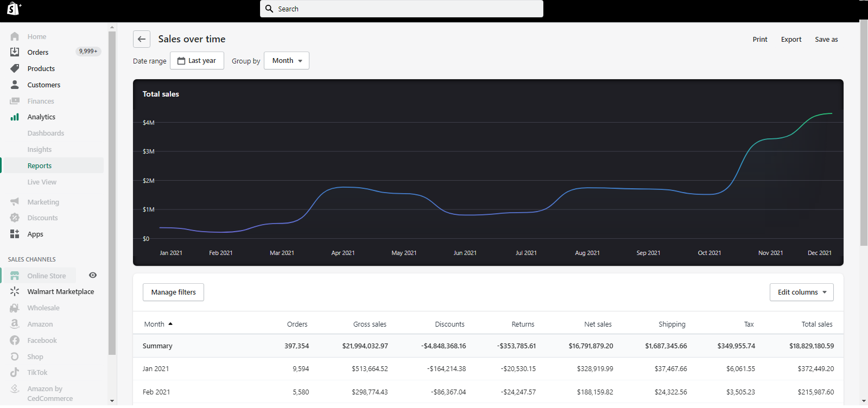Click the Shop channel icon
This screenshot has height=408, width=868.
(x=15, y=356)
